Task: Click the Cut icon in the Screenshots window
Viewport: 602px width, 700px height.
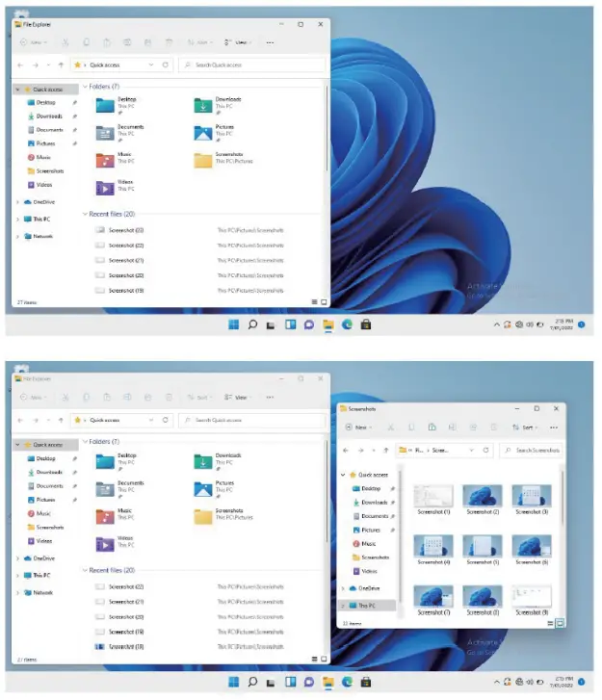Action: point(391,428)
